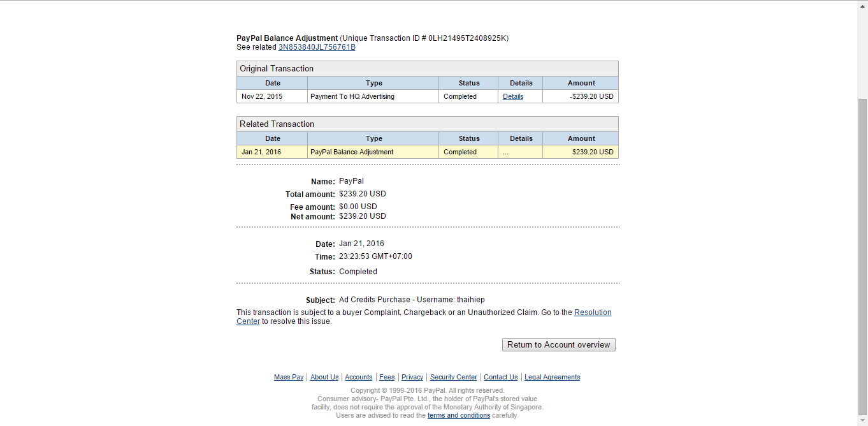Open the Mass Pay footer link
The image size is (868, 426).
point(289,377)
